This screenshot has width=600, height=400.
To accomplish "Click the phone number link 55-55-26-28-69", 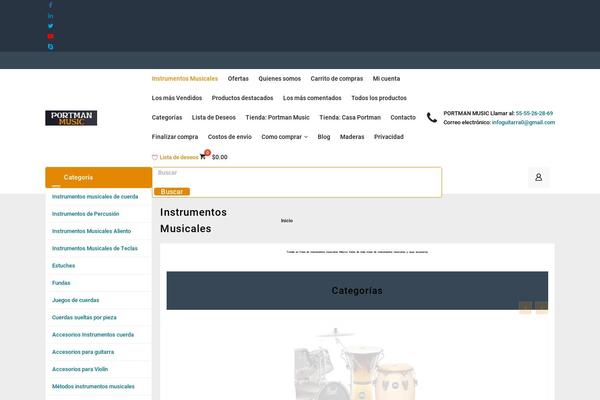I will tap(534, 113).
